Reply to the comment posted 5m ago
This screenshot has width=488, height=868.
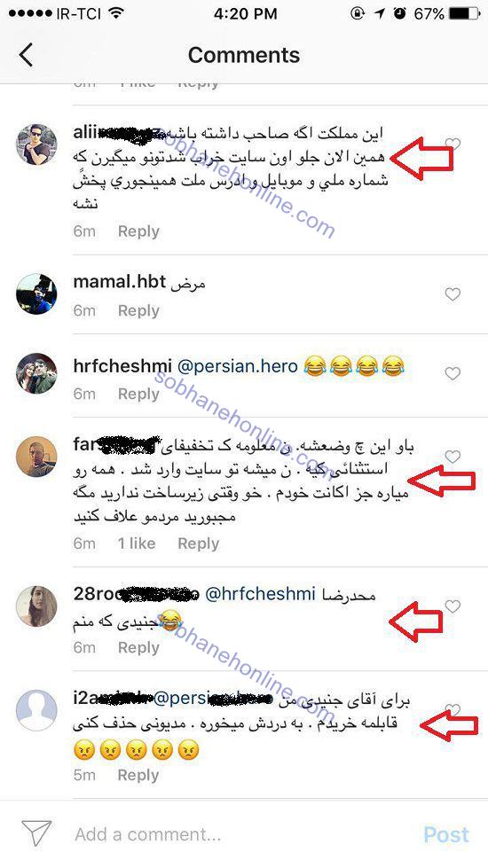tap(138, 775)
